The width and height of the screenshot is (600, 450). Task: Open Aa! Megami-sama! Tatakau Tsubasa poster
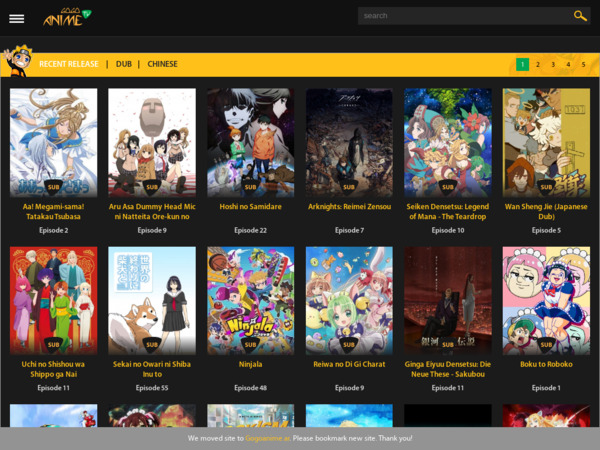tap(54, 143)
